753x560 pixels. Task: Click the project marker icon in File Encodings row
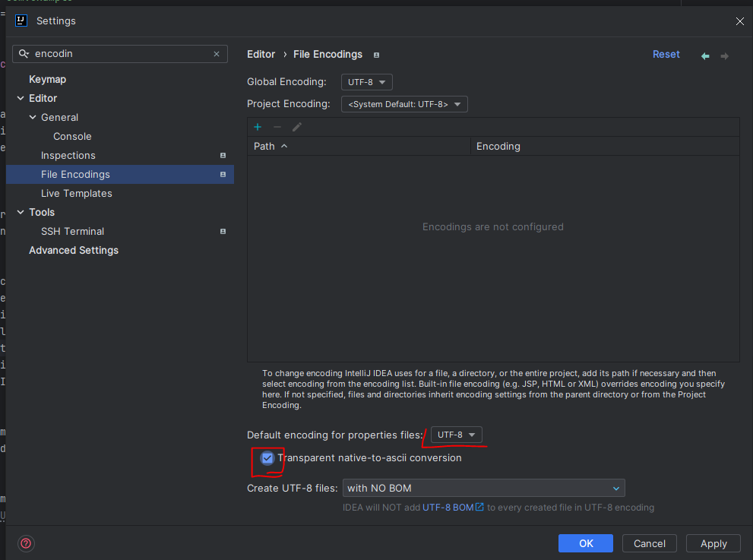tap(223, 174)
